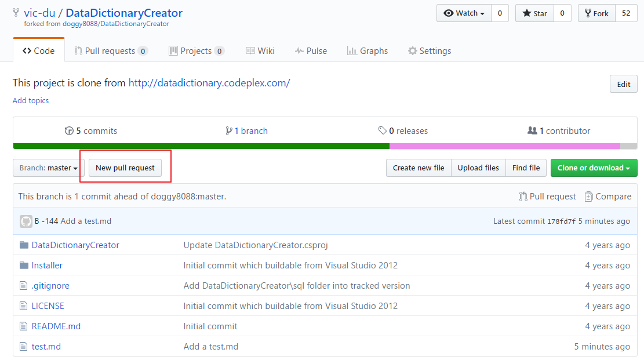Open the Graphs tab

click(368, 50)
